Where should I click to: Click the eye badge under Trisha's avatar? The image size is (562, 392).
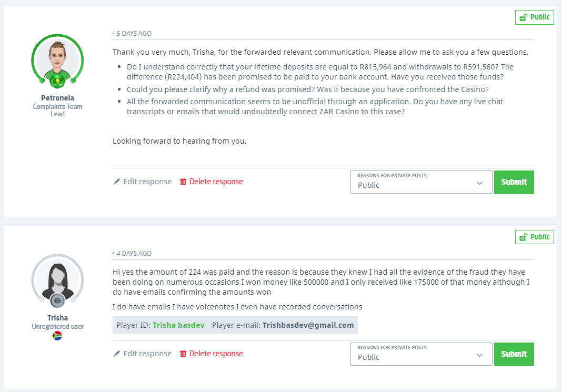click(x=57, y=300)
